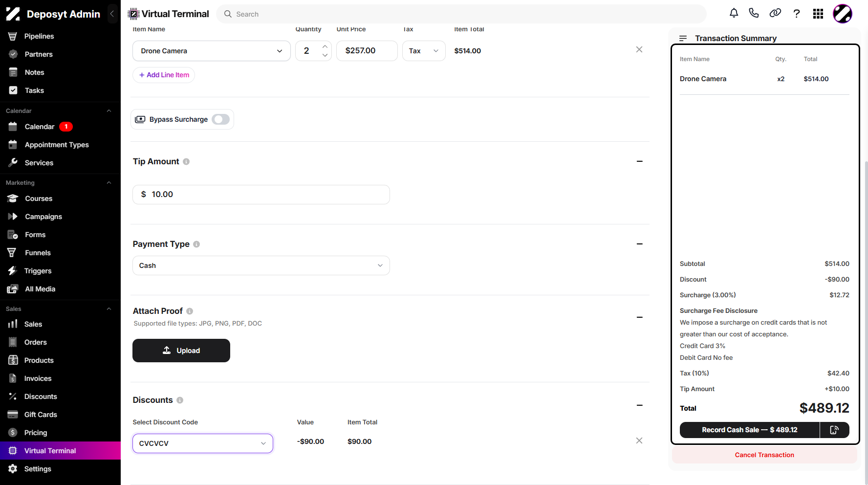Remove the CVCVCV discount row
Viewport: 868px width, 485px height.
[639, 441]
